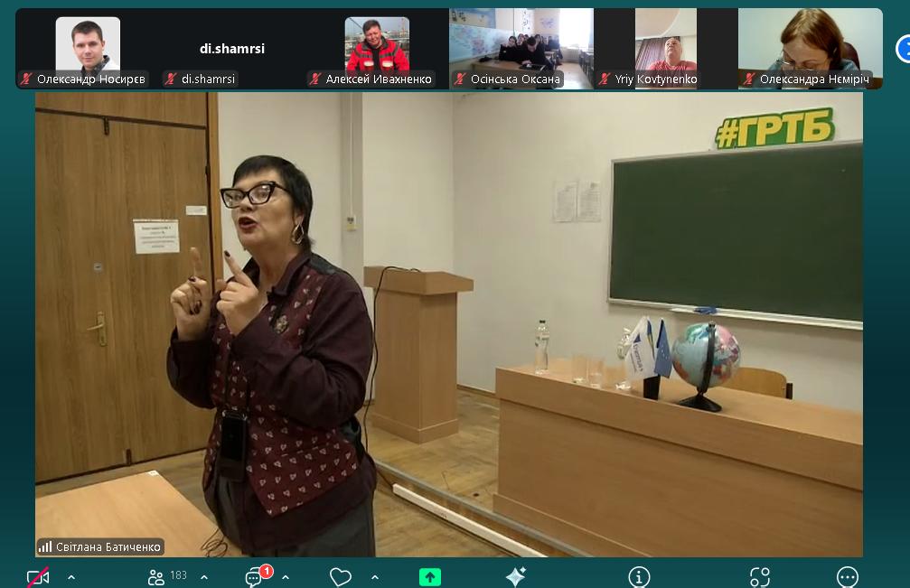Show next participants with right arrow
This screenshot has width=910, height=588.
pyautogui.click(x=903, y=48)
